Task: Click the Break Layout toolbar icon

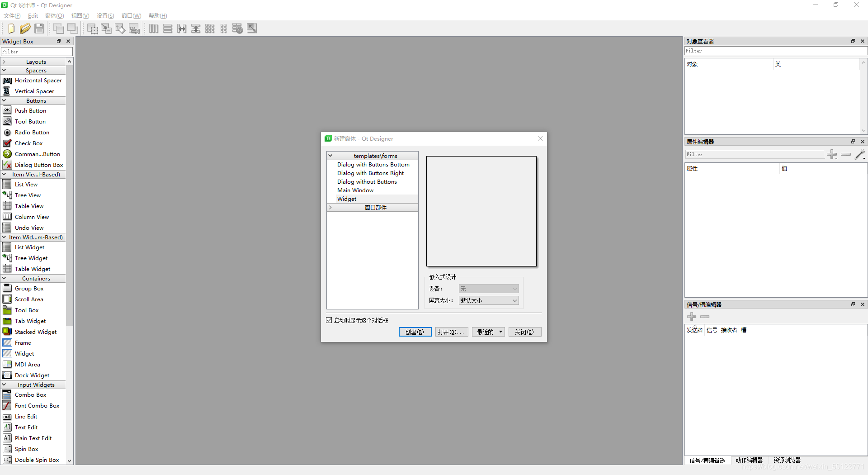Action: click(x=238, y=28)
